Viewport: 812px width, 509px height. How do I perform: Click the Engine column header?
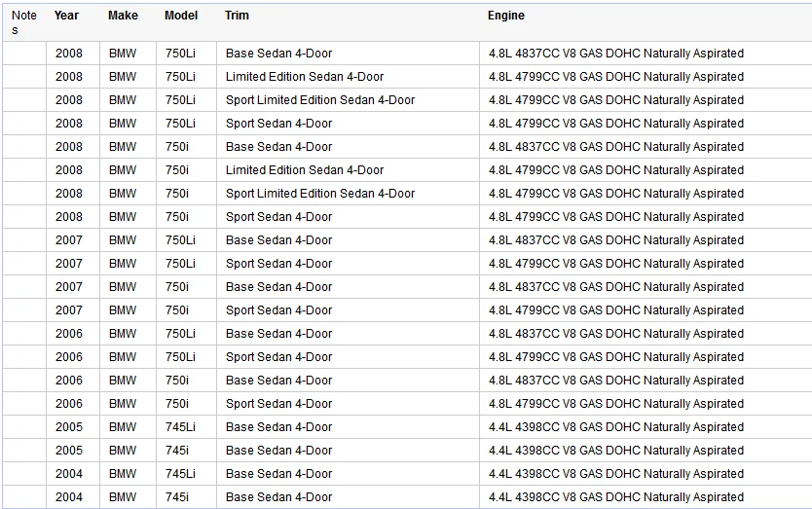tap(506, 16)
